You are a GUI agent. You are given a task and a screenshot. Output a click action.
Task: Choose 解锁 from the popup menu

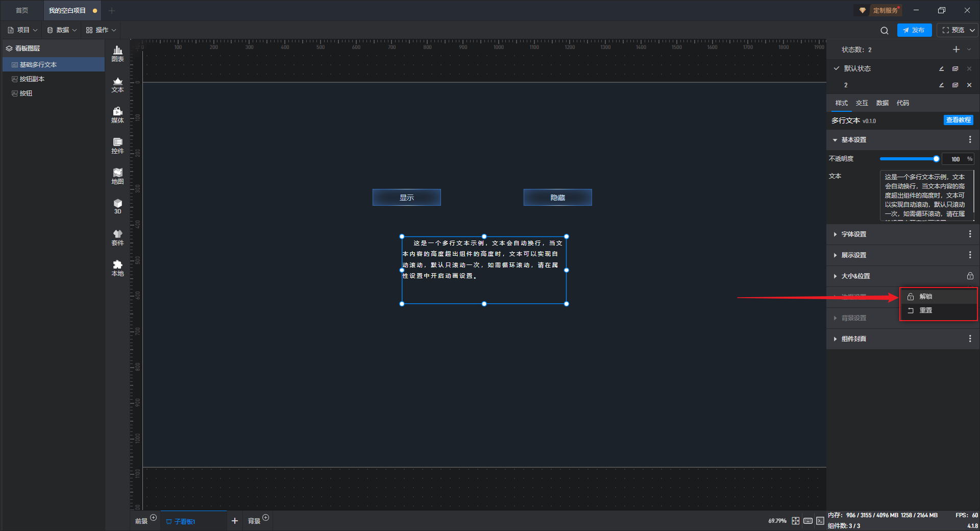click(925, 297)
